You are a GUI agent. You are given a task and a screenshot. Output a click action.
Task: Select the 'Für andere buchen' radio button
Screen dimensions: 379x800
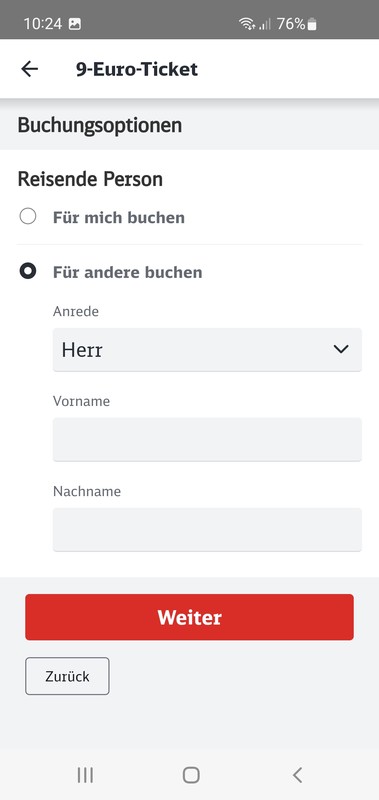tap(28, 271)
